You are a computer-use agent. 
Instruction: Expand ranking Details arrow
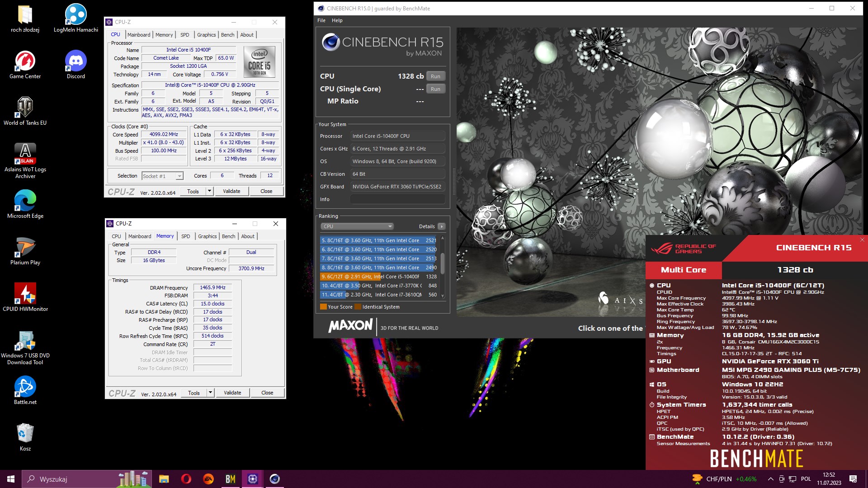pyautogui.click(x=442, y=226)
